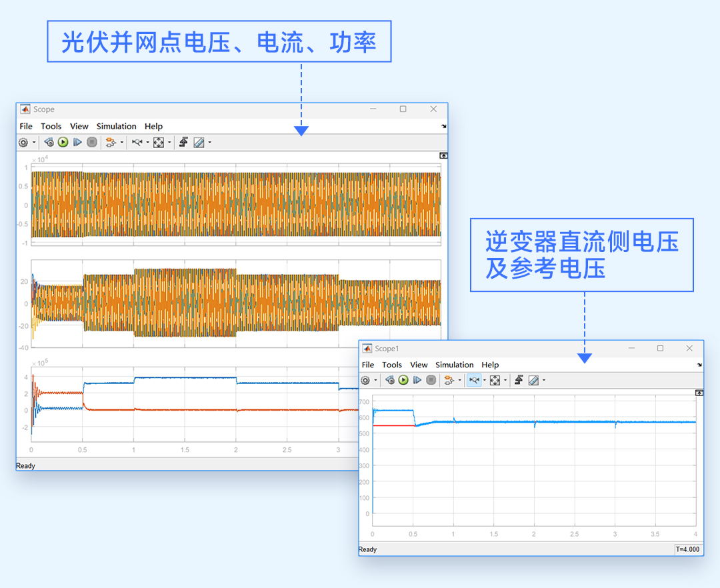Open Cursor Measurements ruler icon in Scope1 window
Viewport: 720px width, 588px height.
coord(533,380)
